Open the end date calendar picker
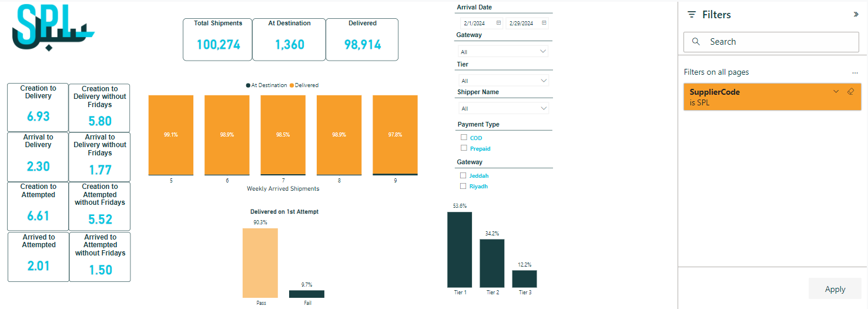Viewport: 868px width, 309px height. [544, 23]
